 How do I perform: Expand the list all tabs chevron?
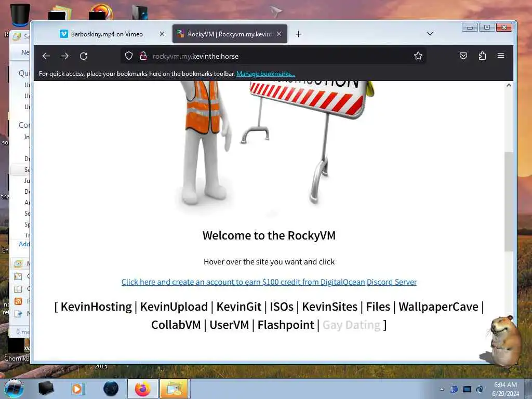click(x=430, y=34)
